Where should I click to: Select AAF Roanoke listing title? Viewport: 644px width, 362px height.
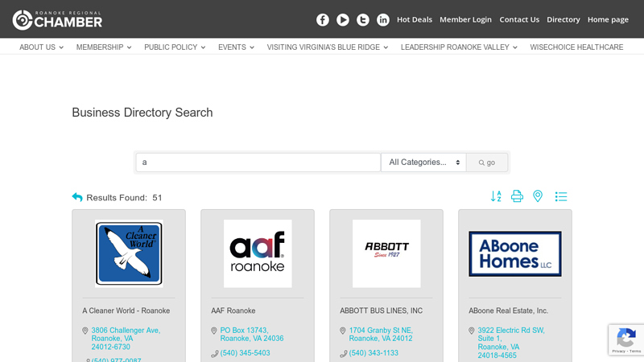tap(233, 311)
